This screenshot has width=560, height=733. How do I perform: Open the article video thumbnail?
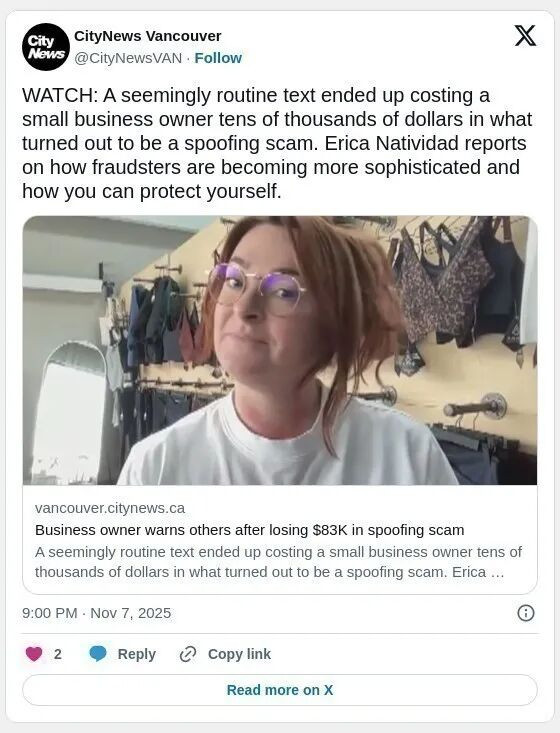(x=280, y=350)
